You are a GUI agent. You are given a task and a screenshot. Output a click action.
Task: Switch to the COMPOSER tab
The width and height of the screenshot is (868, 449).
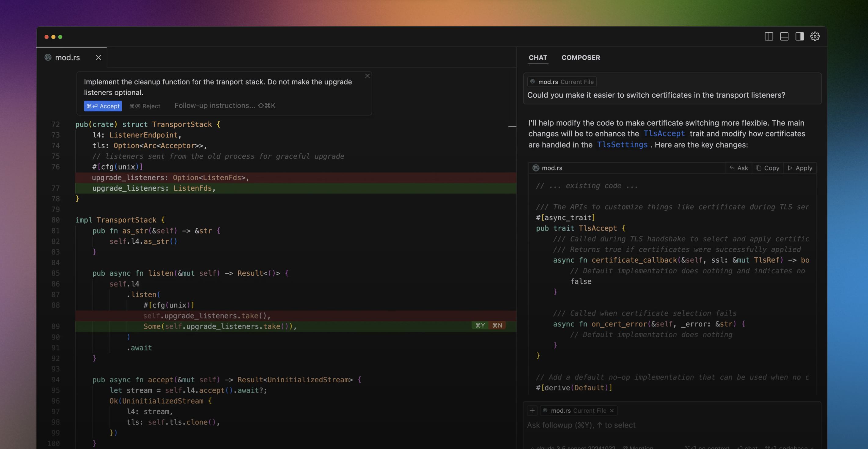580,58
